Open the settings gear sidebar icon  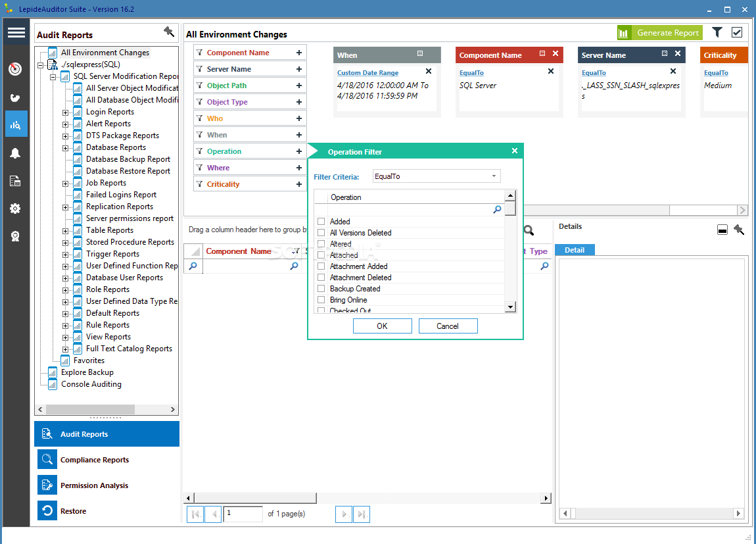click(x=15, y=209)
